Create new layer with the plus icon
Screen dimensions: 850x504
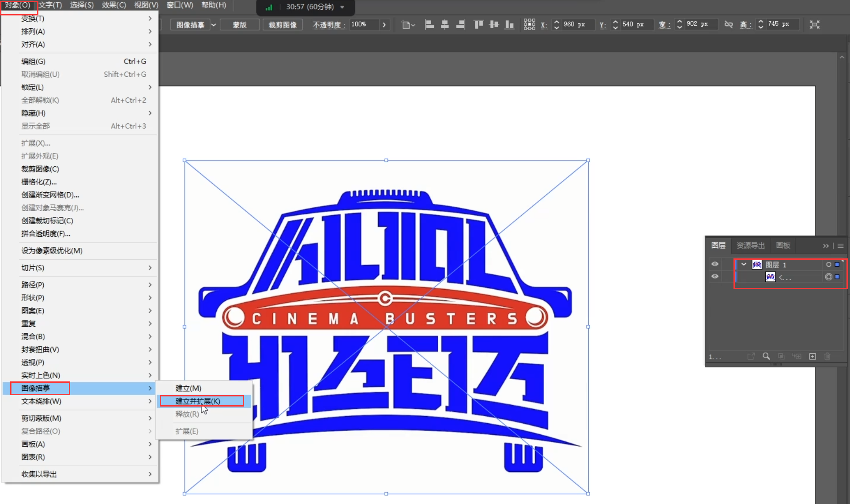tap(812, 356)
